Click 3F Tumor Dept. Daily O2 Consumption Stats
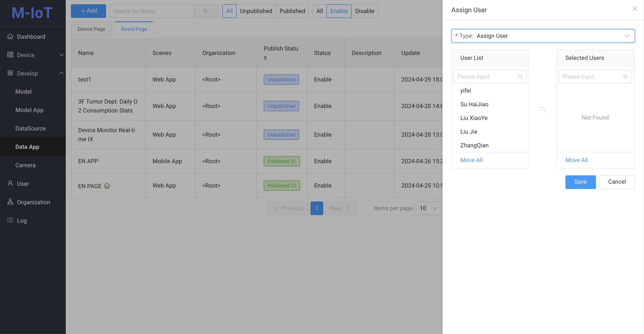The width and height of the screenshot is (644, 334). tap(108, 106)
